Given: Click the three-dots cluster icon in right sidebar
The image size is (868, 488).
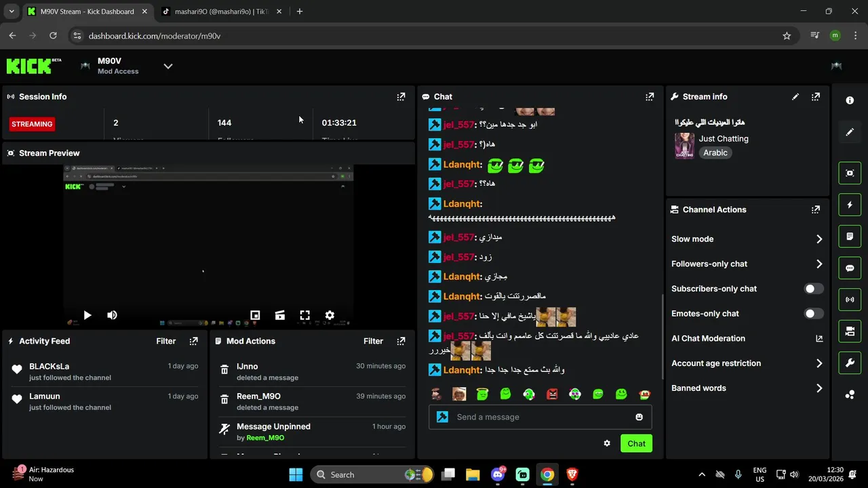Looking at the screenshot, I should coord(850,394).
